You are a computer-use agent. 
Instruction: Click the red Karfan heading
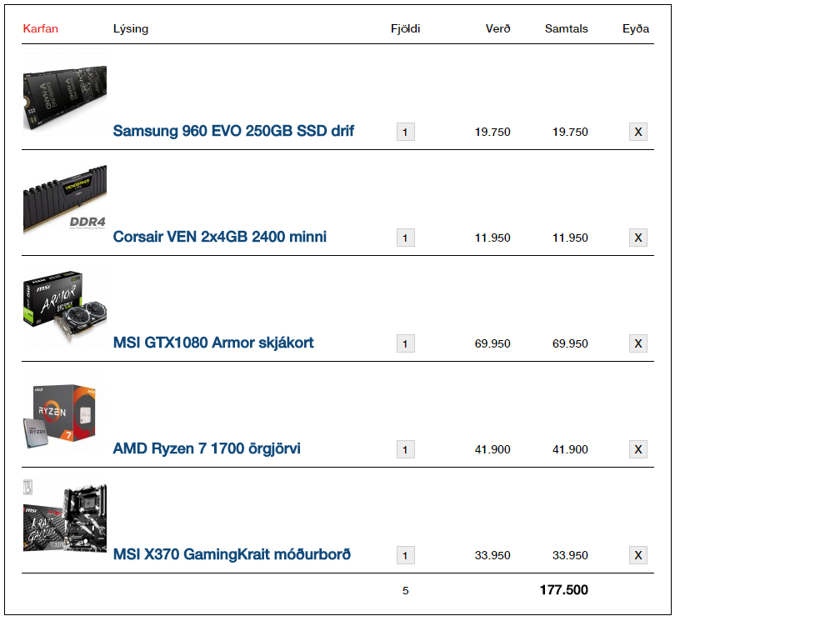pyautogui.click(x=41, y=29)
